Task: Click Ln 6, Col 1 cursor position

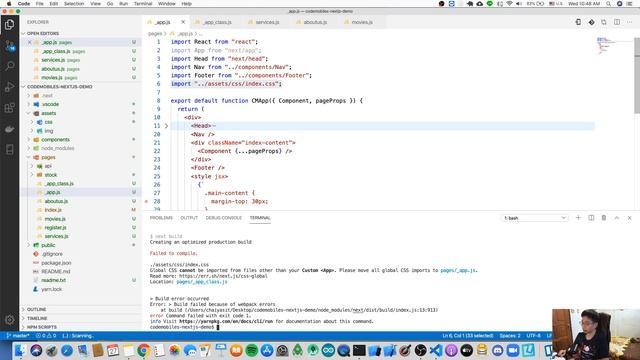Action: click(468, 336)
